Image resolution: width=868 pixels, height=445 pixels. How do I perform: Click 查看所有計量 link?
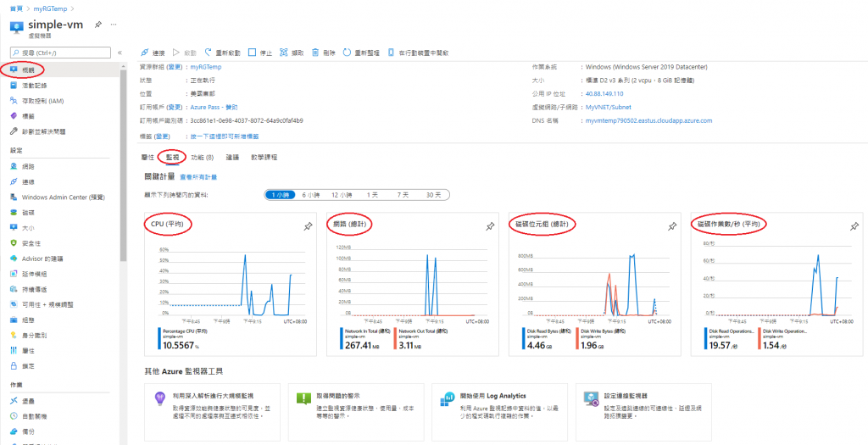coord(198,177)
